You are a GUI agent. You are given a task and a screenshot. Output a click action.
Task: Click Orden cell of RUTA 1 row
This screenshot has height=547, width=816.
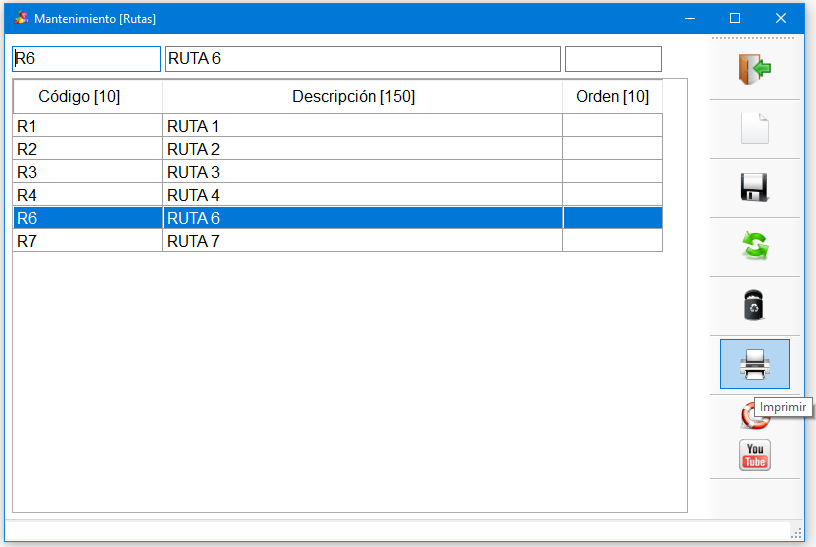coord(613,126)
